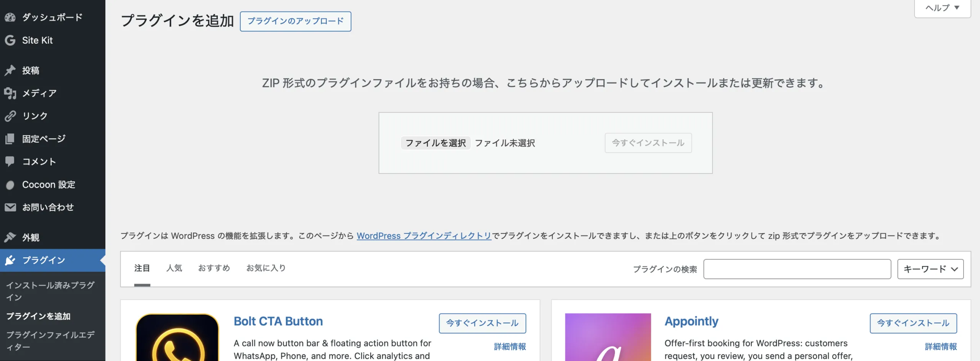
Task: Select プラグインを追加 submenu item
Action: [38, 316]
